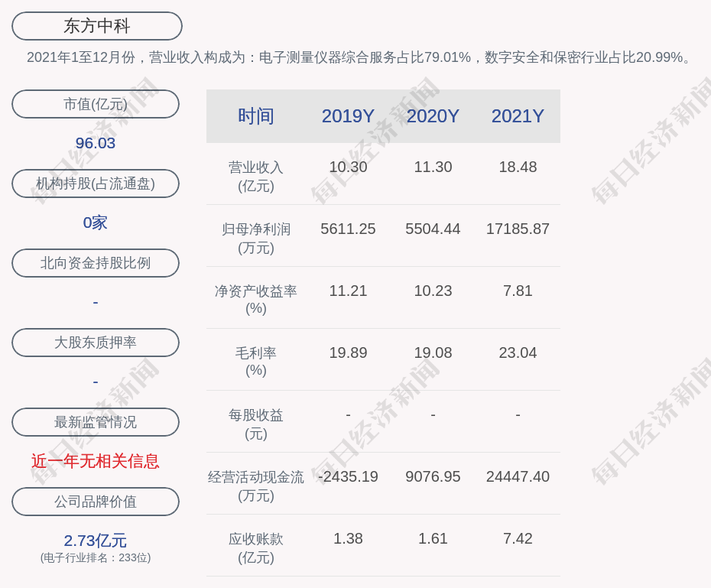Click the 时间 column header
This screenshot has width=711, height=588.
(x=256, y=116)
